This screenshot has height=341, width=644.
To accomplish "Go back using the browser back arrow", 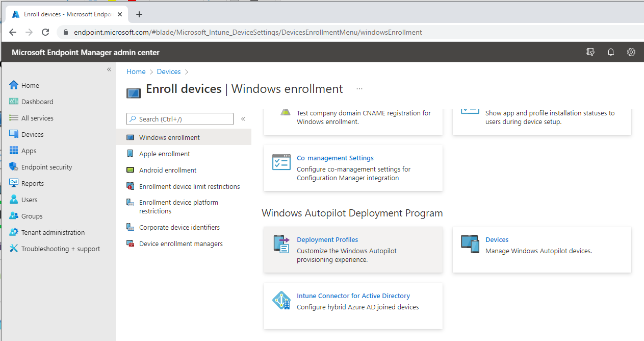I will 13,32.
